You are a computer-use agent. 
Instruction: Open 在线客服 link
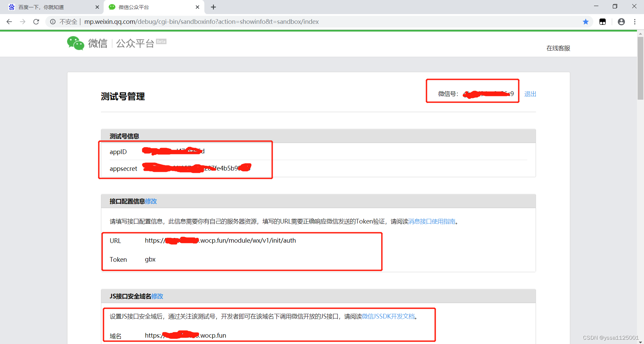click(558, 48)
